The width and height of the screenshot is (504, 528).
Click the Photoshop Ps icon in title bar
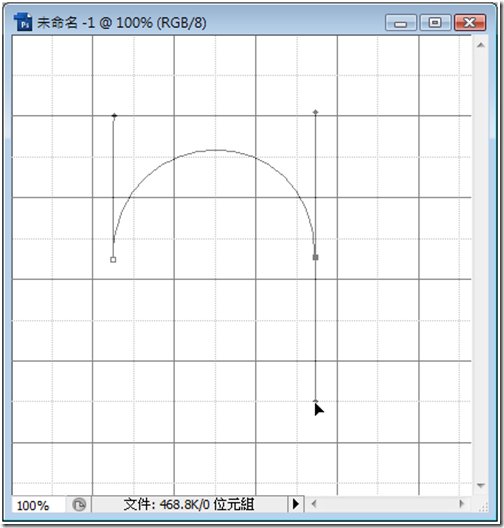point(23,22)
